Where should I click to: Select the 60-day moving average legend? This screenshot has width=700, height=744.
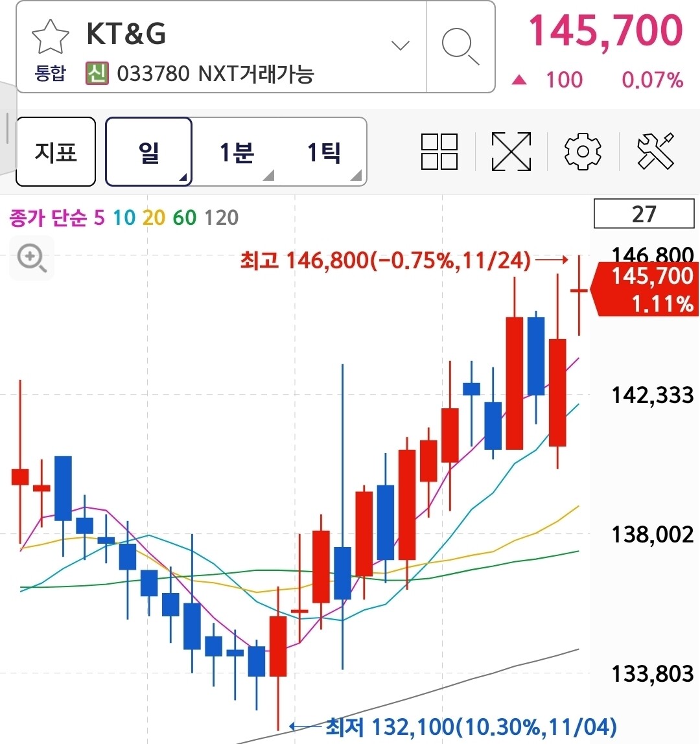click(x=185, y=218)
